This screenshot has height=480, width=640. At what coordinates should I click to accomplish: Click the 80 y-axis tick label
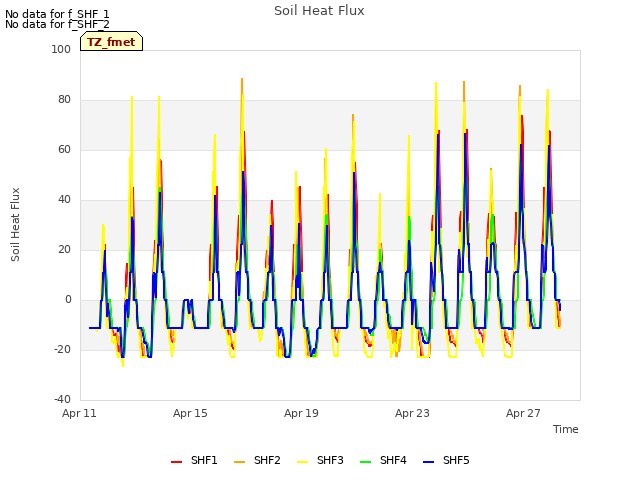(64, 100)
